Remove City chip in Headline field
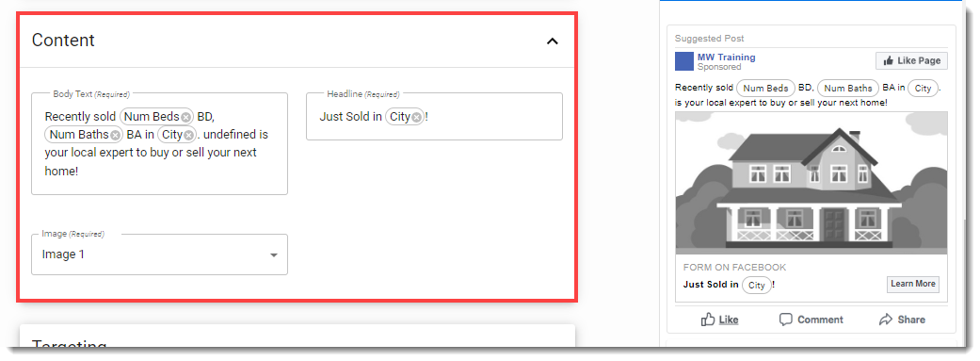This screenshot has height=361, width=980. (x=416, y=117)
